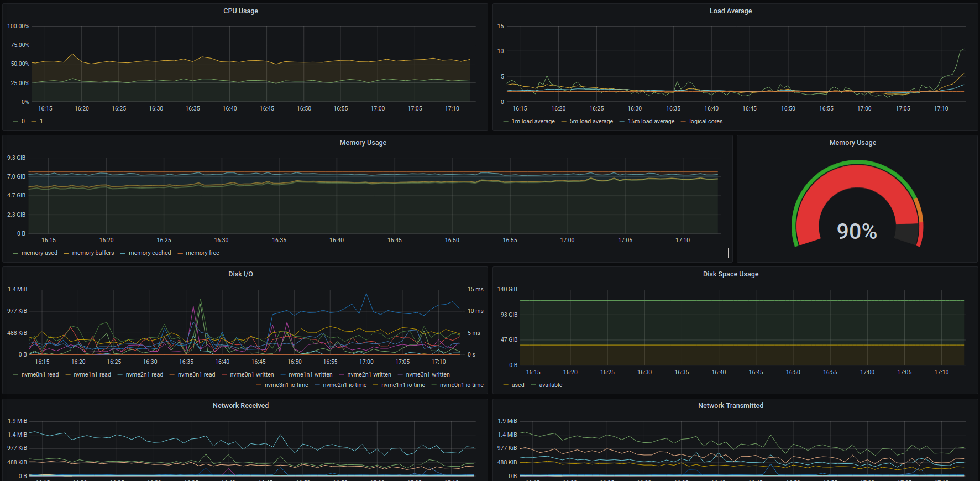
Task: Click the memory free legend label
Action: [x=202, y=253]
